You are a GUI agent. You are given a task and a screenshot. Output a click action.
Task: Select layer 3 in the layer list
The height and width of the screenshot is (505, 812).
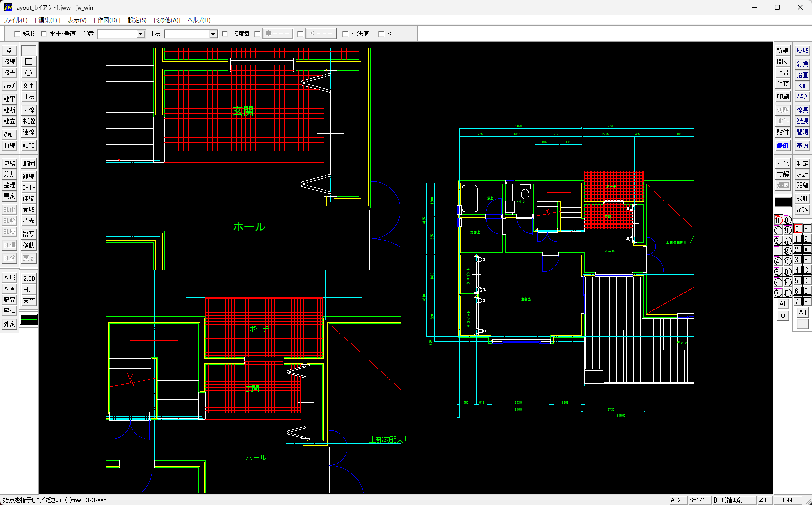click(x=797, y=260)
